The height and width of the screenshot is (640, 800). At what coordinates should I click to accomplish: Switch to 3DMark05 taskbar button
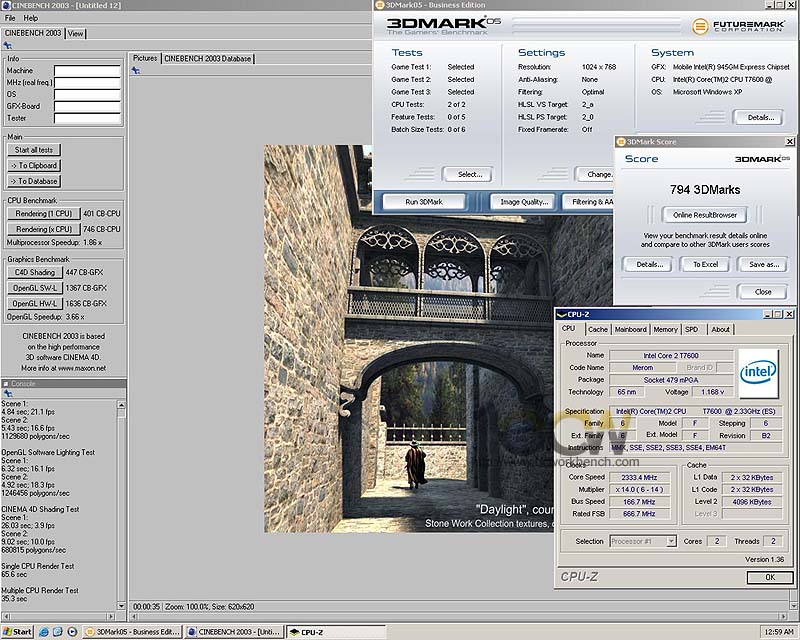132,632
